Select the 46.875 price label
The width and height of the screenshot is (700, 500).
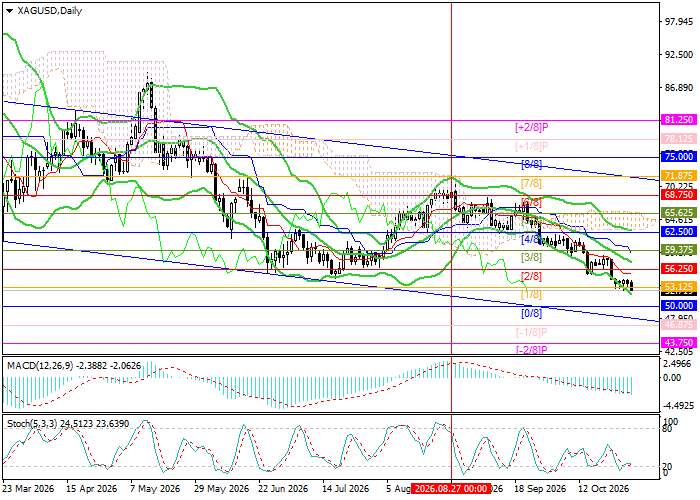tap(679, 325)
